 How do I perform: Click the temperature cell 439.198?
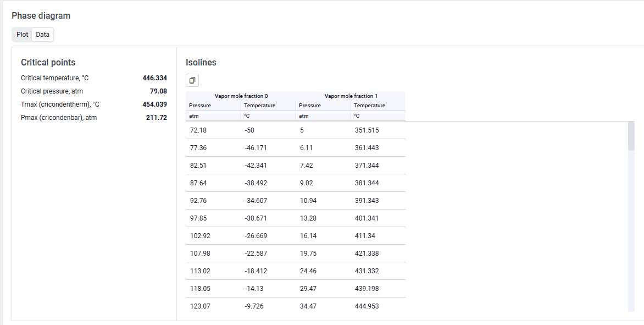pos(378,289)
